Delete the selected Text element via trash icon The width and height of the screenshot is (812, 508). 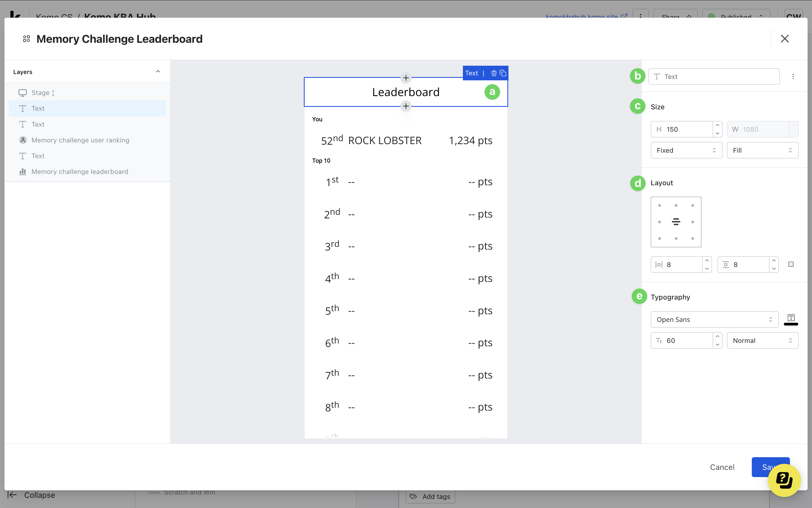click(x=494, y=73)
